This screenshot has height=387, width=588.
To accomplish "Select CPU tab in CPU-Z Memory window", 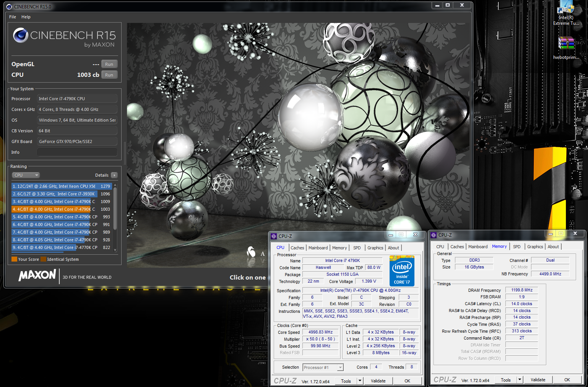I will coord(440,247).
